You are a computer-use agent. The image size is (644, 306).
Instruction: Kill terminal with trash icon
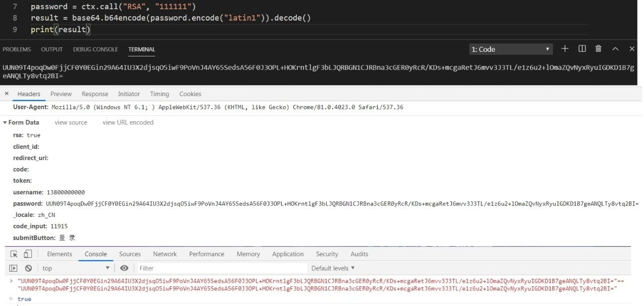click(599, 49)
